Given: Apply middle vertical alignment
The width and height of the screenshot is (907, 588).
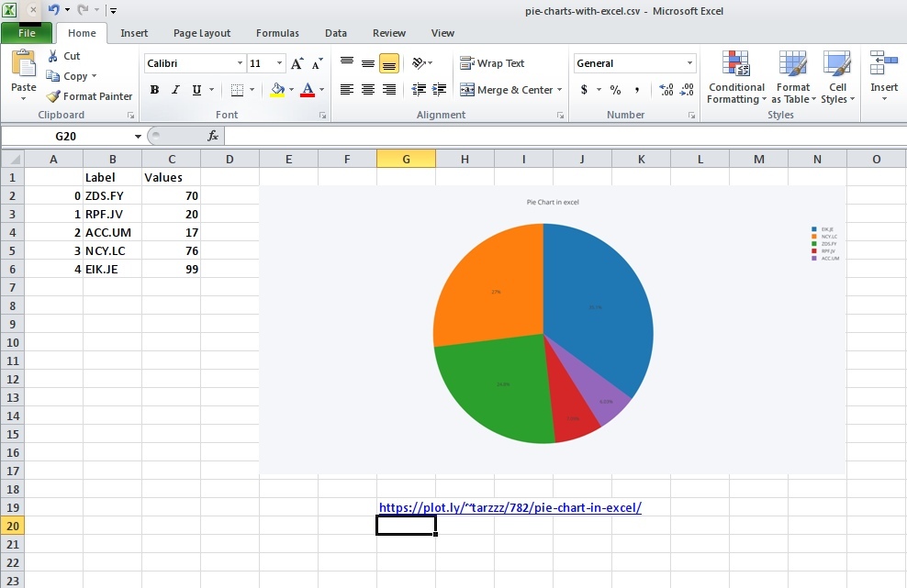Looking at the screenshot, I should click(x=368, y=62).
